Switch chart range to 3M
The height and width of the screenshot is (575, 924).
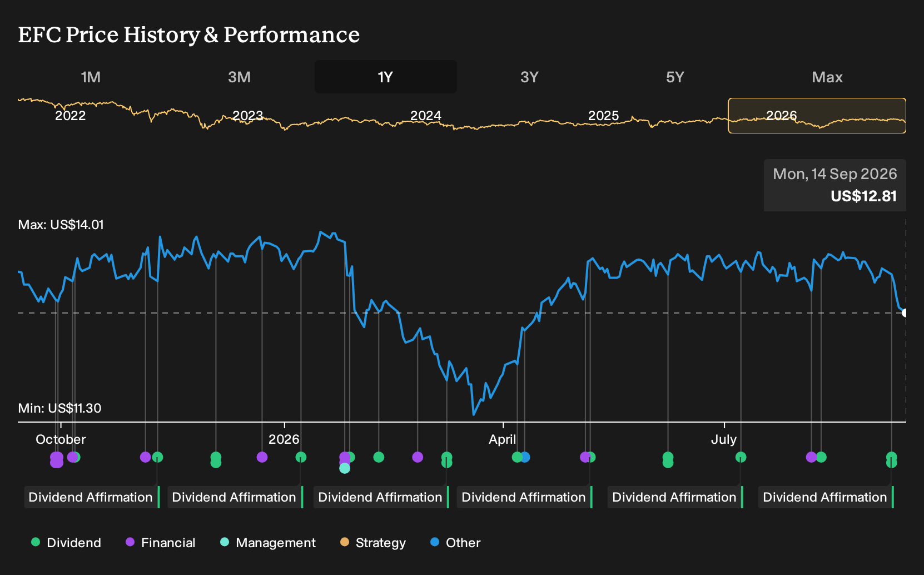coord(239,77)
